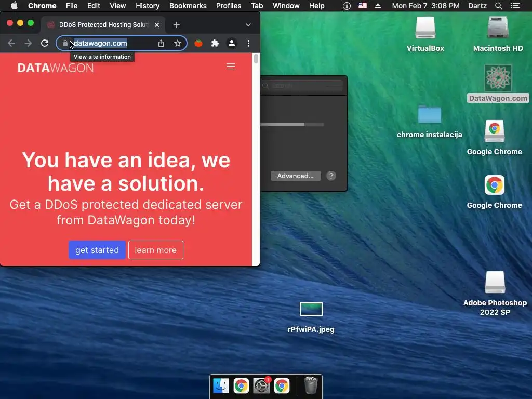Click the share page icon in address bar
This screenshot has height=399, width=532.
[x=161, y=43]
